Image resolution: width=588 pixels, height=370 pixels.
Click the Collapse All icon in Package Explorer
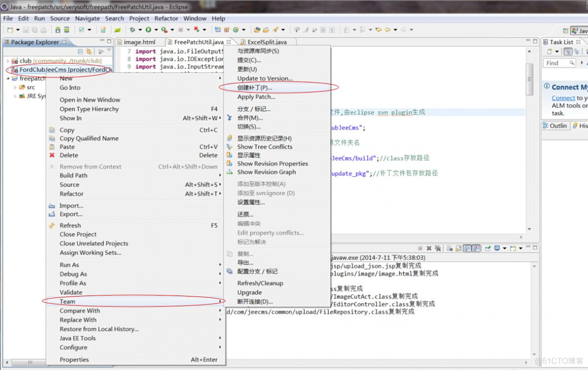click(80, 52)
